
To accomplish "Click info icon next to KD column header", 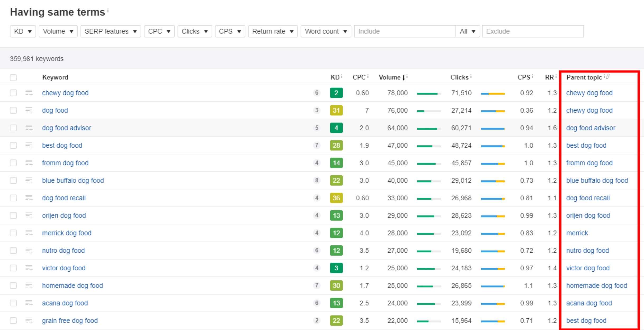I will pos(342,76).
